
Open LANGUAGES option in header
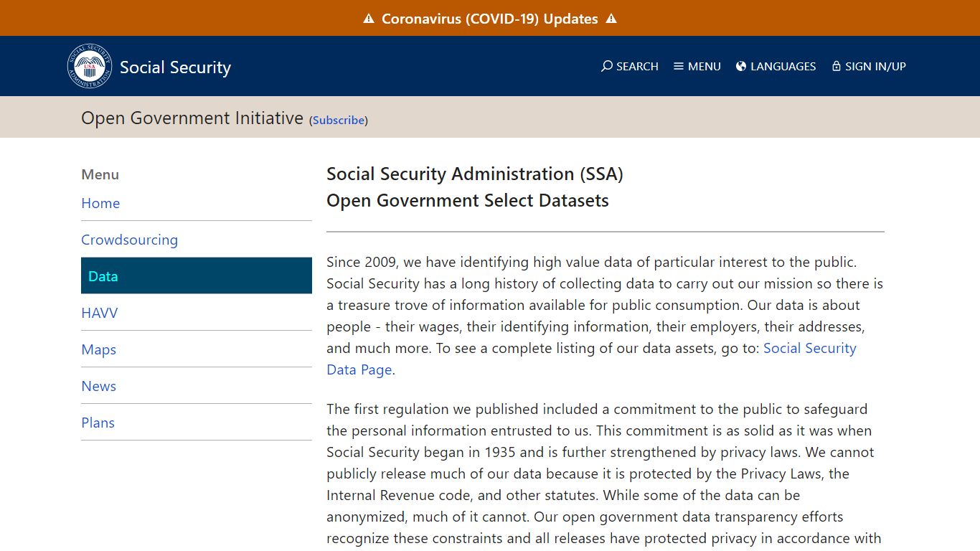(776, 66)
